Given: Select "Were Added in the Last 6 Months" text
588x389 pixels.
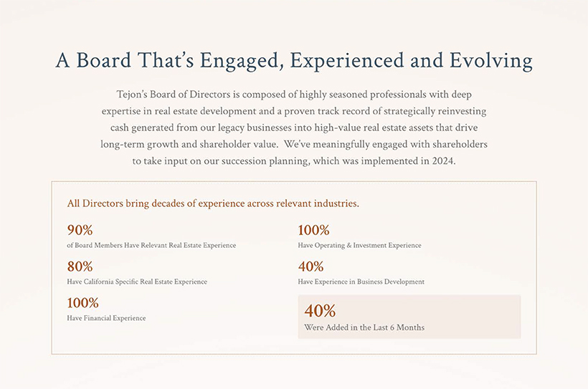Looking at the screenshot, I should [x=364, y=328].
